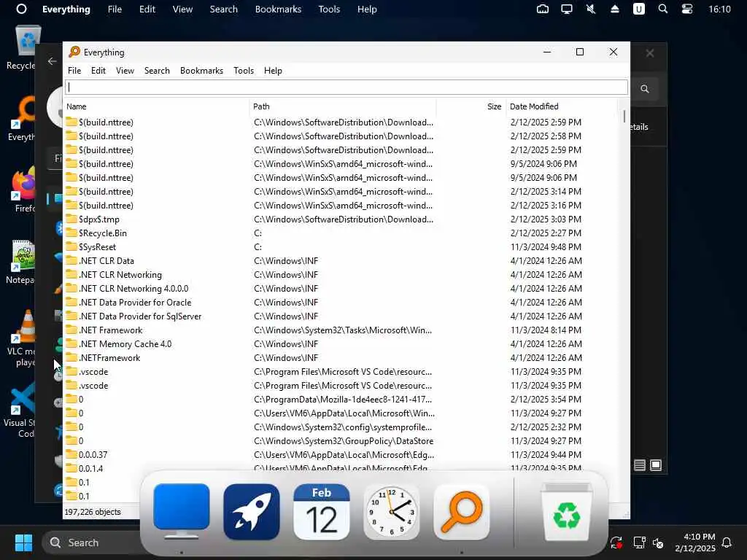This screenshot has width=747, height=560.
Task: Click the top bar circle logo icon
Action: [21, 9]
